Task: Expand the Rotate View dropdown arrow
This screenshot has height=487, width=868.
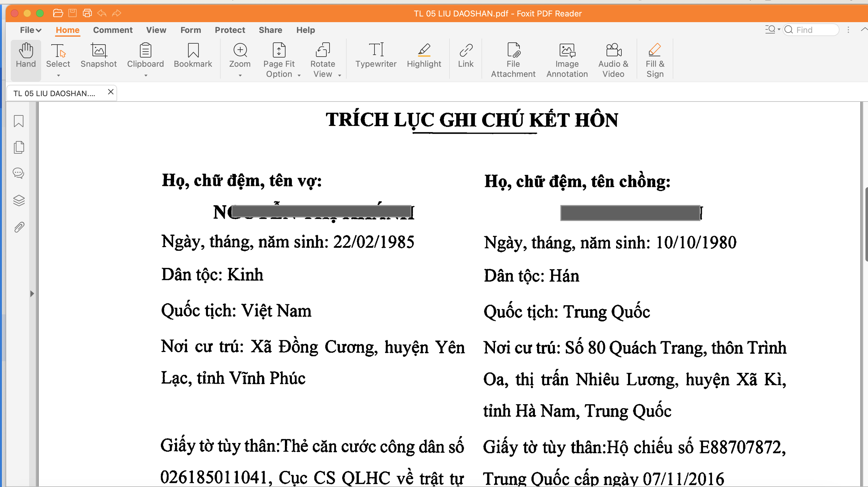Action: (339, 75)
